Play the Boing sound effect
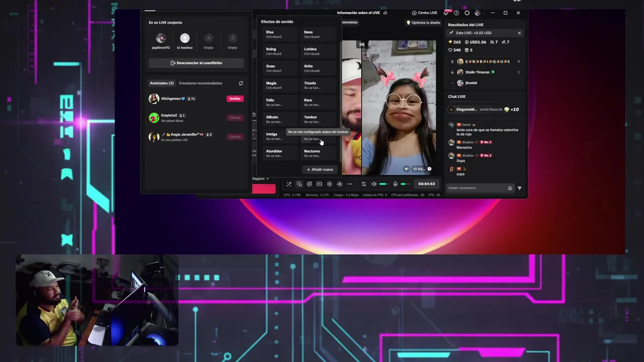Image resolution: width=644 pixels, height=362 pixels. (x=280, y=51)
